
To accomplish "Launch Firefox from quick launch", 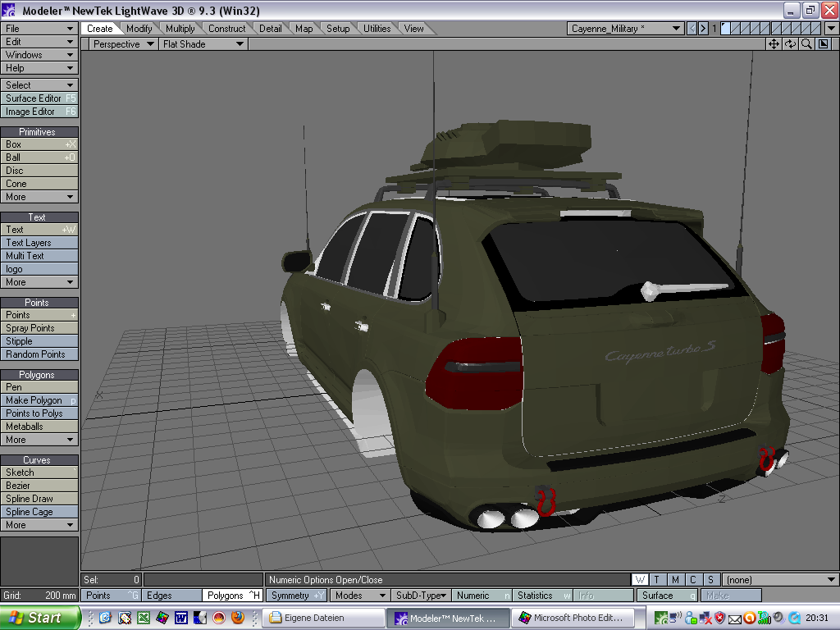I will [x=238, y=618].
